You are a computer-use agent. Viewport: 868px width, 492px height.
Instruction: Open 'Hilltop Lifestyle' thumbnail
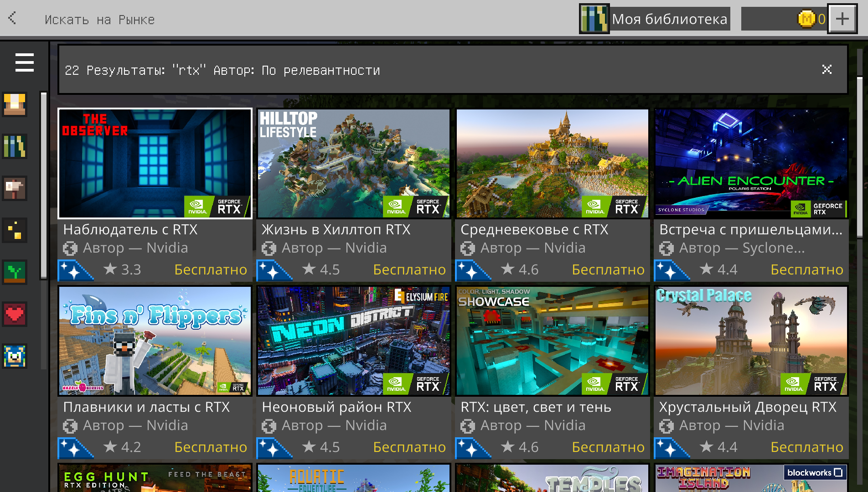[x=354, y=163]
